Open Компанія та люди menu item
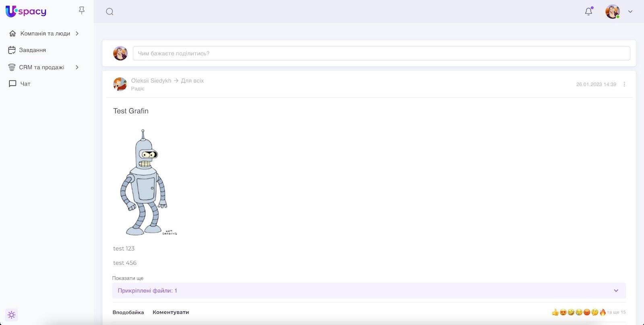 pos(45,33)
